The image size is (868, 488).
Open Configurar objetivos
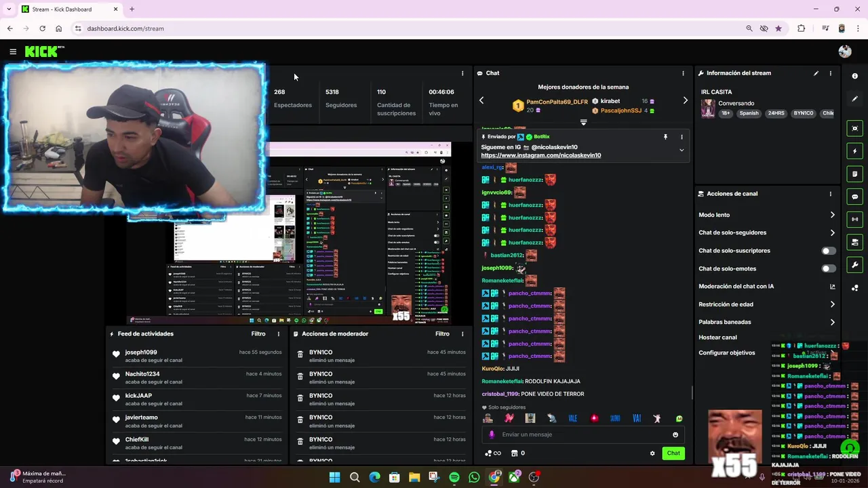coord(726,353)
